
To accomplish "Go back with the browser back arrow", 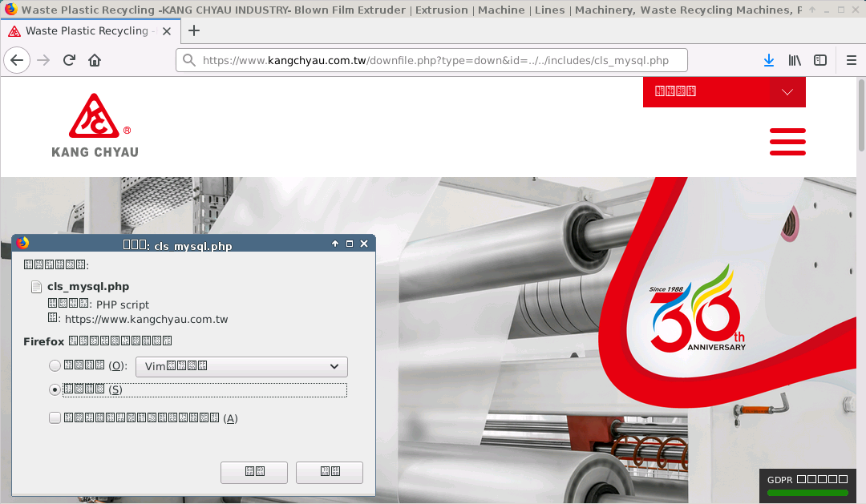I will (x=17, y=60).
